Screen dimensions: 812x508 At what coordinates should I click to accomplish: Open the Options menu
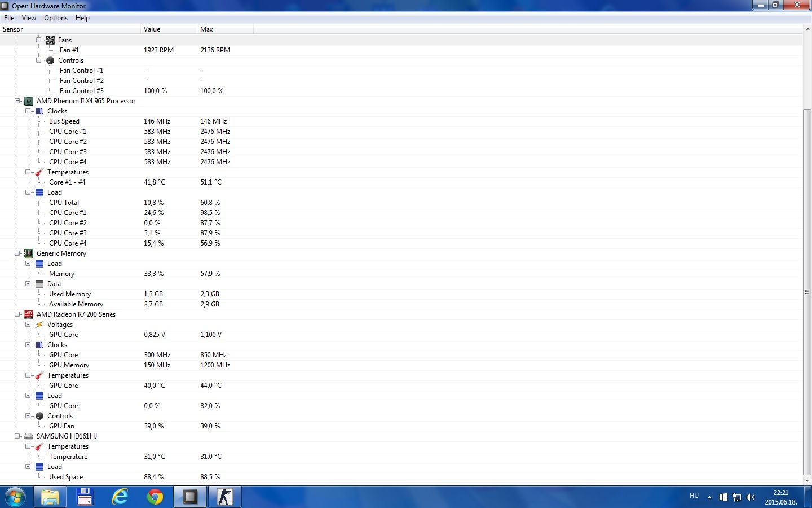point(56,18)
